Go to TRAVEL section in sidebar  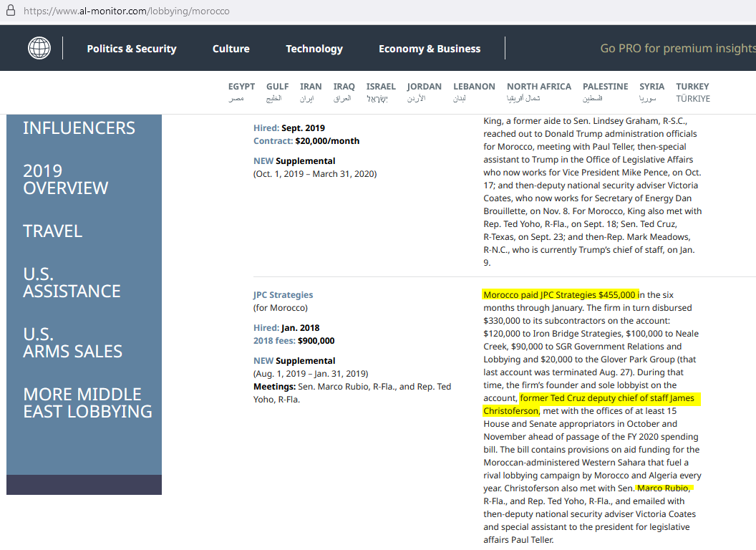[x=52, y=231]
